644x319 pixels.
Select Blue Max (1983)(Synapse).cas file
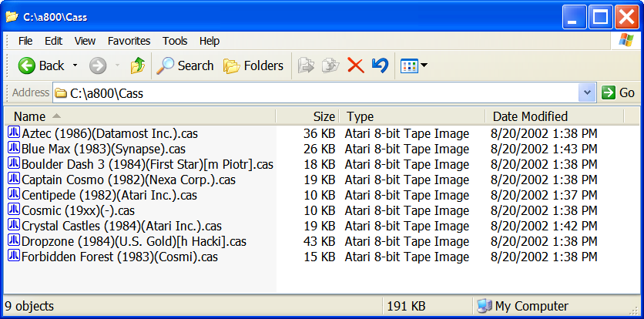click(x=103, y=149)
